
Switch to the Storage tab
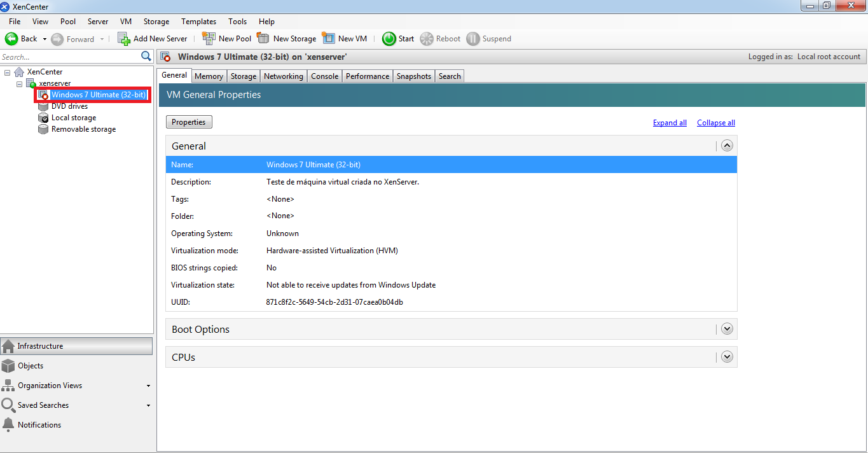pos(244,76)
